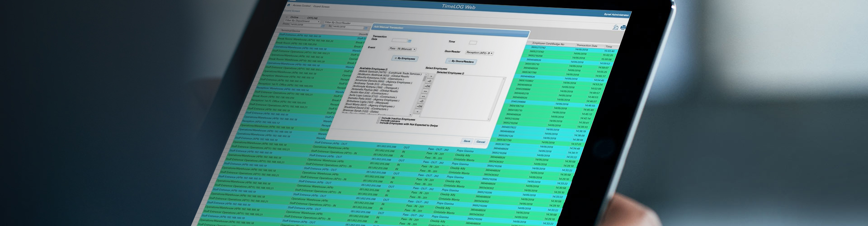Expand the Event dropdown showing Pass - IN (Manual)
This screenshot has height=226, width=868.
click(402, 49)
